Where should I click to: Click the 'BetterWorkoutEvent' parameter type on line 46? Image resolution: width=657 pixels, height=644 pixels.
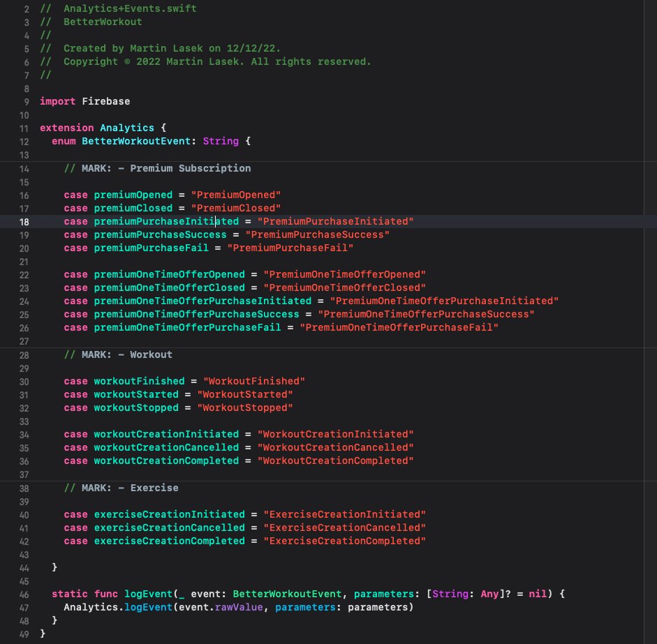(288, 594)
